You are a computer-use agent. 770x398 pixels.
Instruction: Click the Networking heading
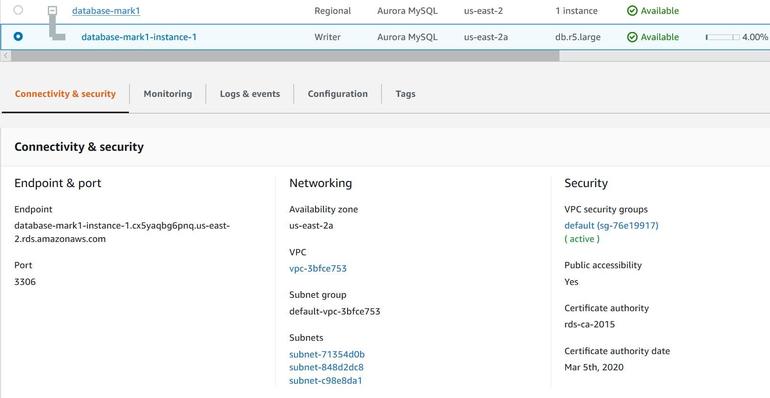pyautogui.click(x=321, y=183)
